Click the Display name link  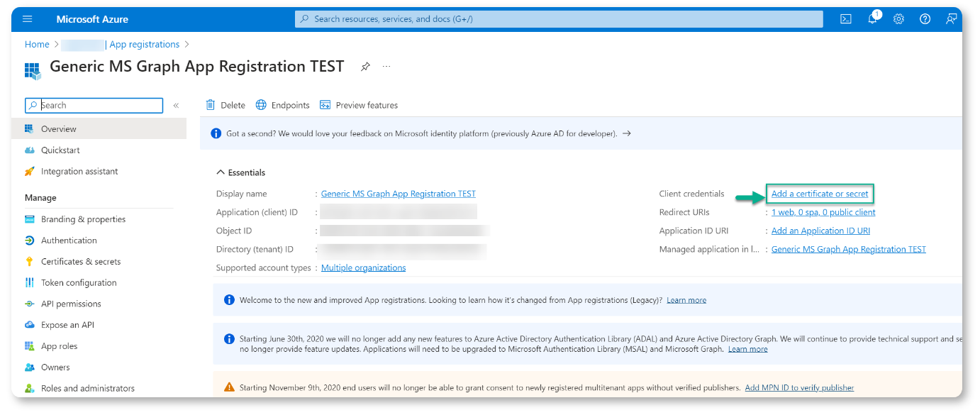click(x=399, y=194)
